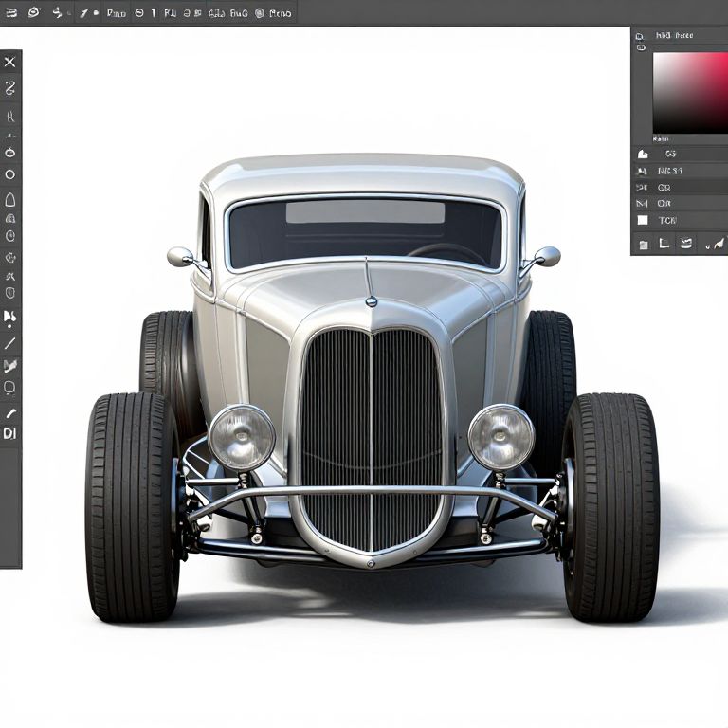728x728 pixels.
Task: Click the arch-shaped tool in left toolbar
Action: [10, 200]
